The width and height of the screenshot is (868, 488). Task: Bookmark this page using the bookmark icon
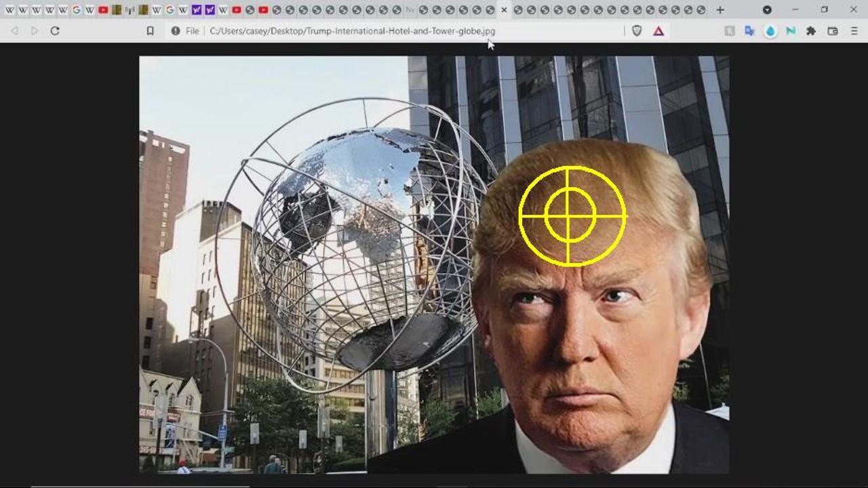[x=151, y=30]
